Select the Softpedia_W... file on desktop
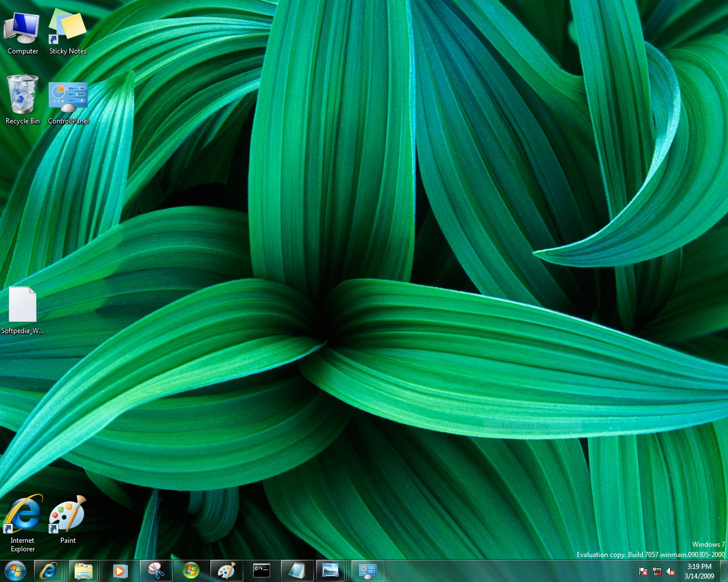Screen dimensions: 728x582 (23, 310)
